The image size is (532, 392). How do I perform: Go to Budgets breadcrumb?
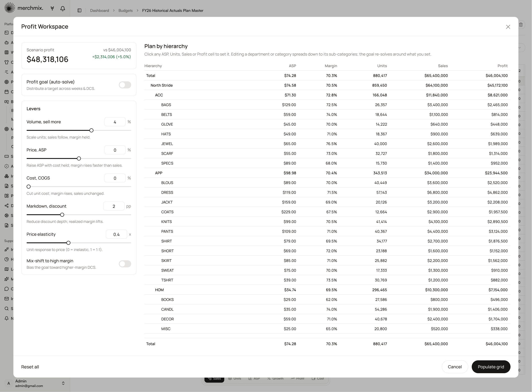coord(125,10)
